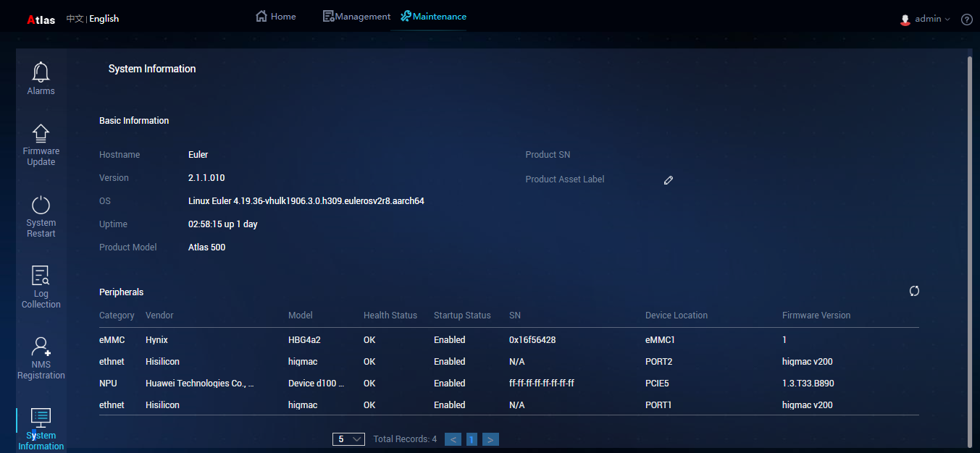Screen dimensions: 980x453
Task: Open the System Information monitor icon
Action: pyautogui.click(x=41, y=418)
